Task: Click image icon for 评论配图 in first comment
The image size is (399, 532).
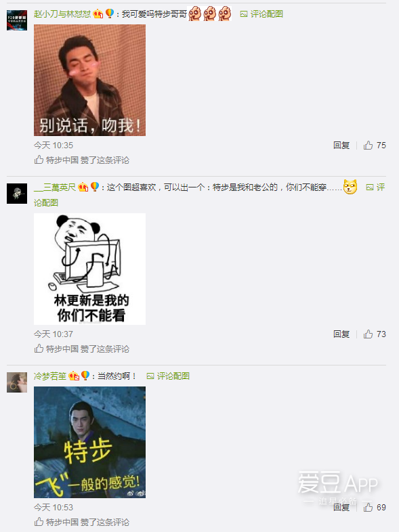Action: 243,14
